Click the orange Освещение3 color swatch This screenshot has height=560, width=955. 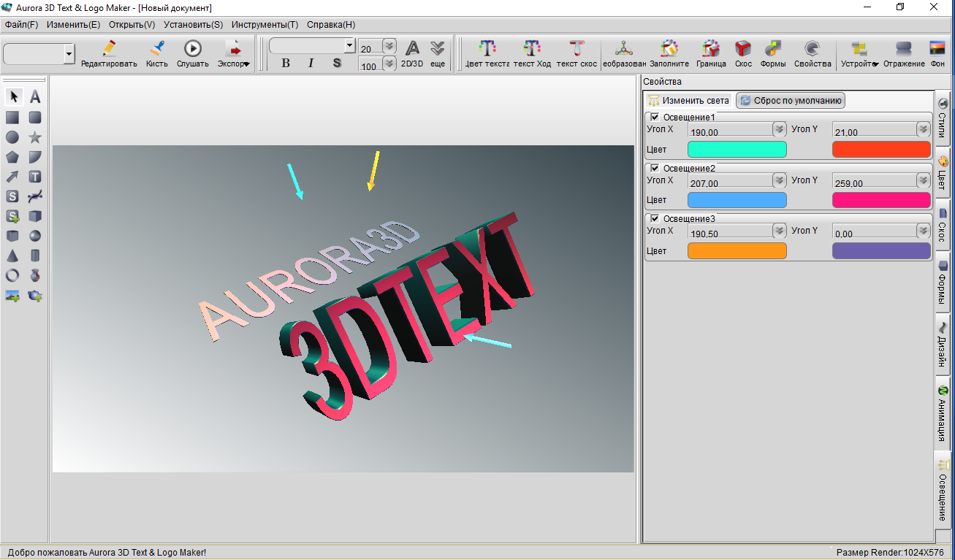[737, 251]
